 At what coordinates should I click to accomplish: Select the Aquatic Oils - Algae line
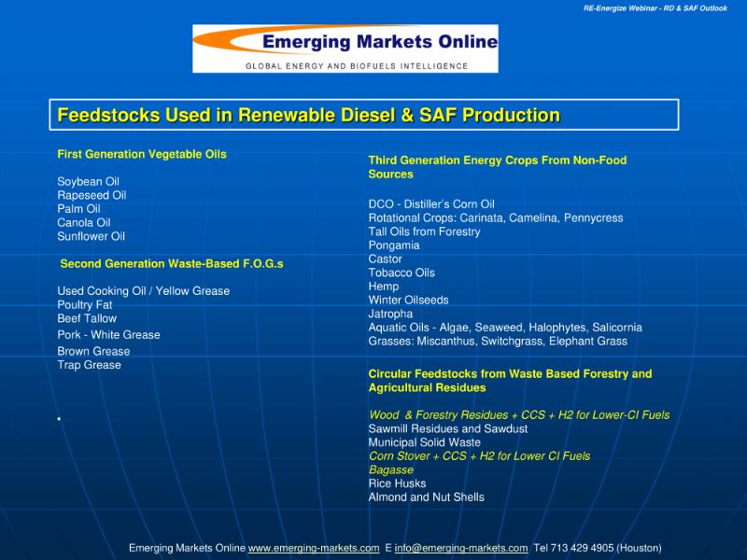[504, 328]
